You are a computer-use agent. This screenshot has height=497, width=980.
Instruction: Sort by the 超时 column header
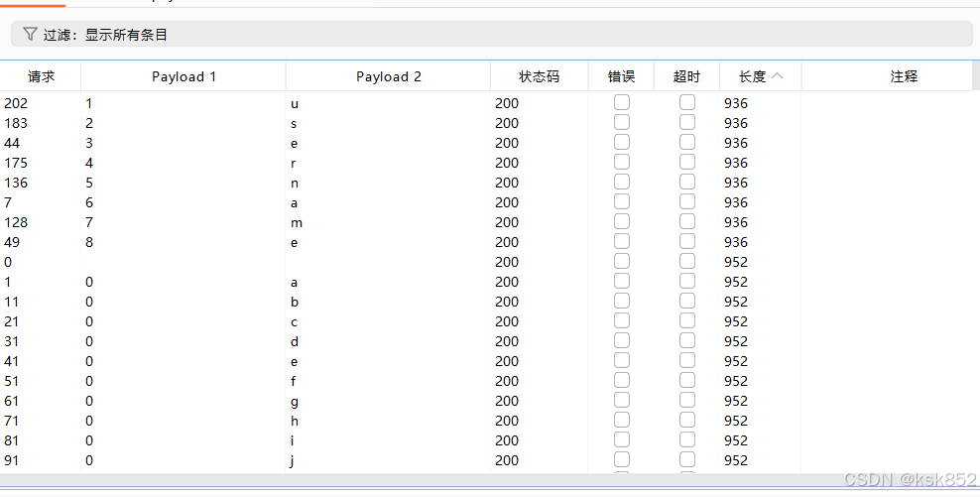(x=686, y=76)
